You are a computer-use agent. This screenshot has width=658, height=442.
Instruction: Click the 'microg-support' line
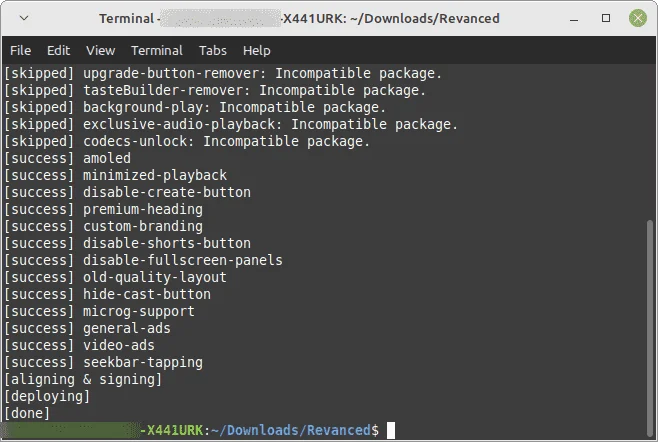pos(99,311)
